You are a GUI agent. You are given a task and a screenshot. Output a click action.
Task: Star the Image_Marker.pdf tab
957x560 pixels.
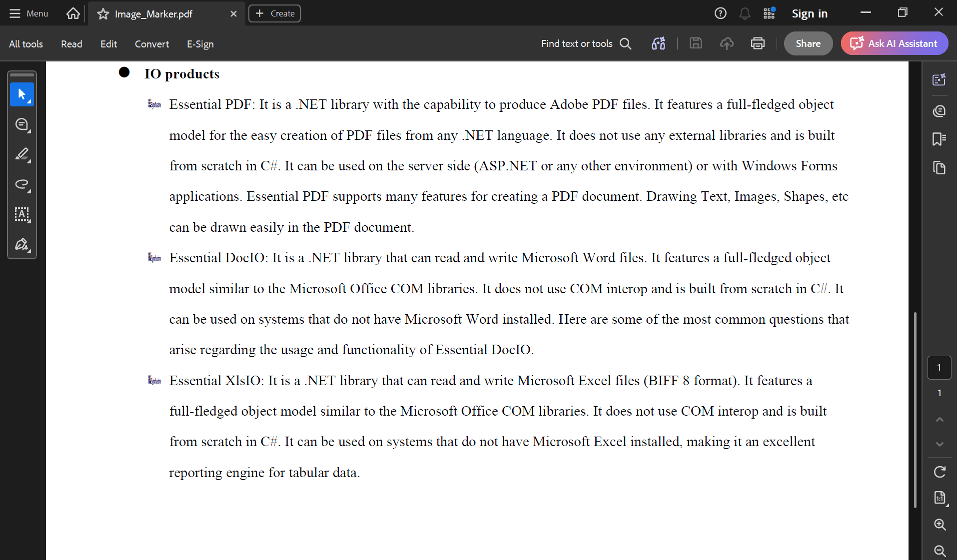click(x=103, y=14)
